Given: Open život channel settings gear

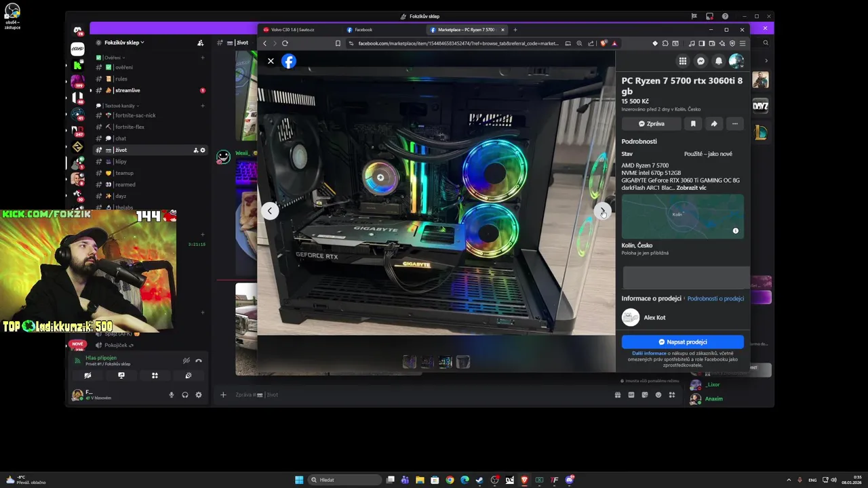Looking at the screenshot, I should 202,150.
